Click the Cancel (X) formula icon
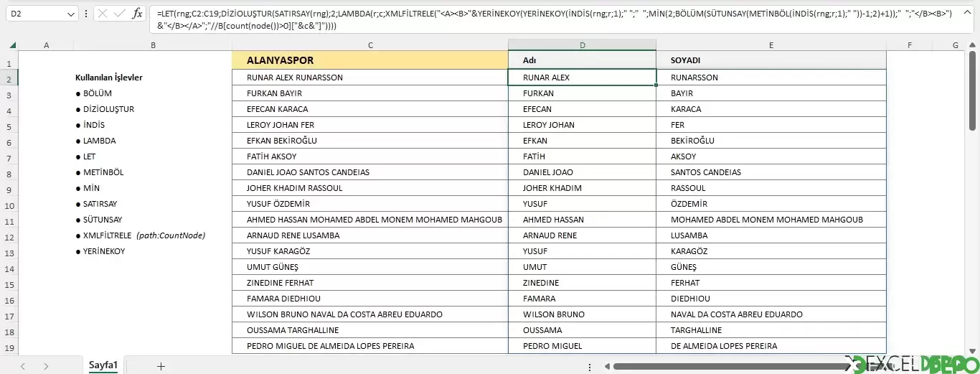The width and height of the screenshot is (980, 374). [x=103, y=14]
